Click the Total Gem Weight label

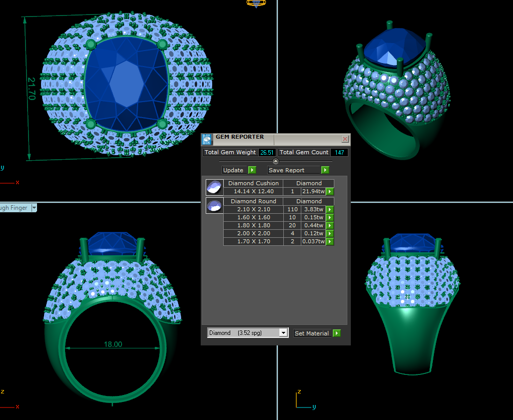pyautogui.click(x=230, y=153)
